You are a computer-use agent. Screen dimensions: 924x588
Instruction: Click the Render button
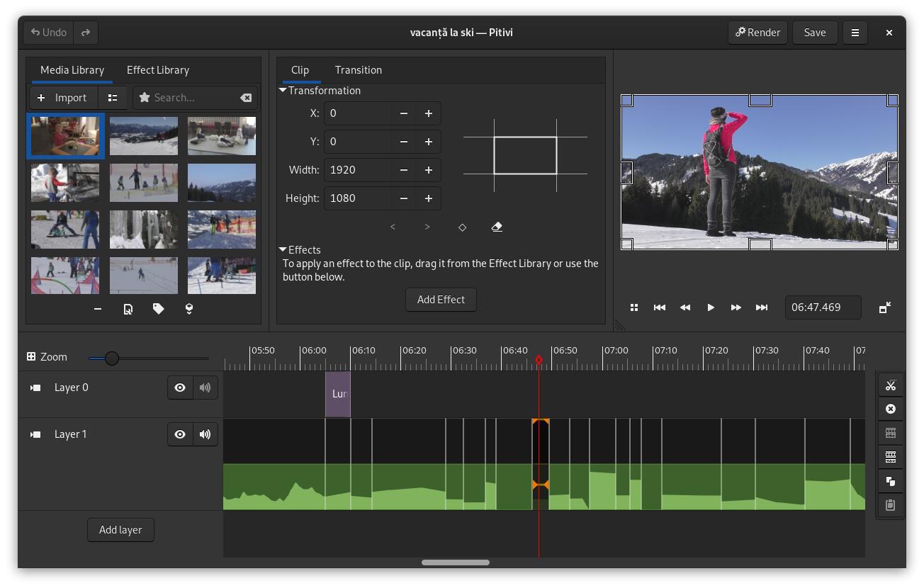point(757,33)
